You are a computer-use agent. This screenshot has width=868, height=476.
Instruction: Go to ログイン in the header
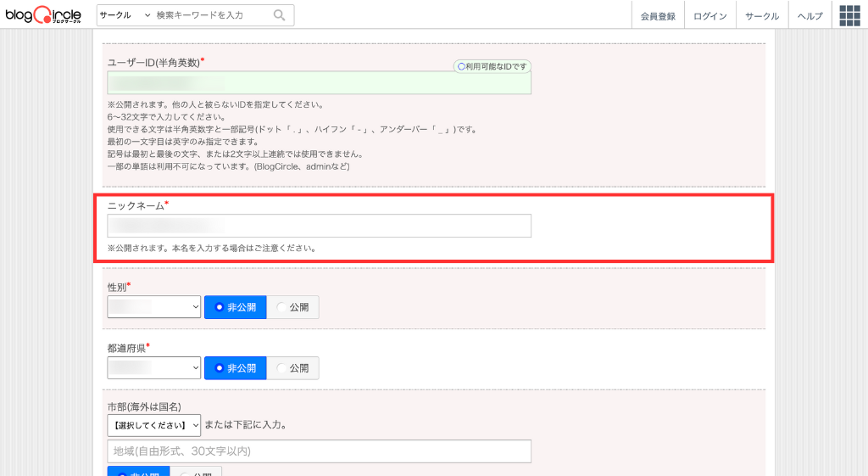(x=709, y=16)
